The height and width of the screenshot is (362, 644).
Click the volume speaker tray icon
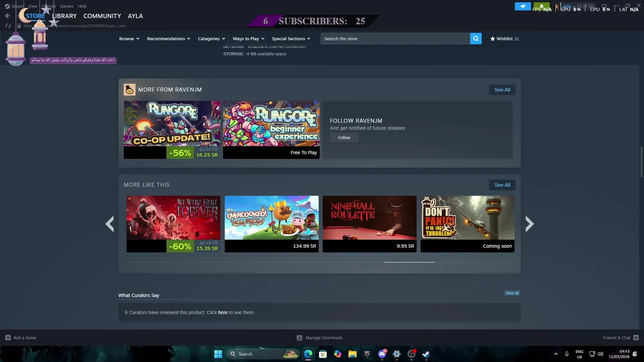[x=600, y=354]
